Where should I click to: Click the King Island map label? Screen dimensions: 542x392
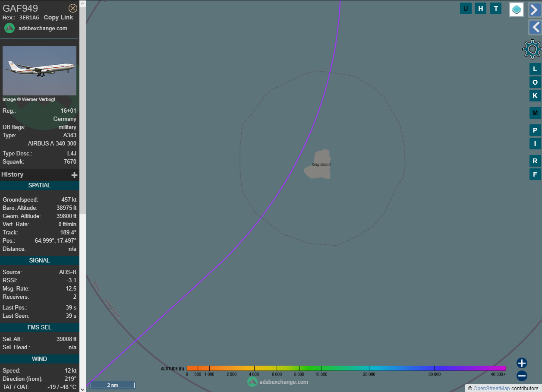(x=321, y=164)
